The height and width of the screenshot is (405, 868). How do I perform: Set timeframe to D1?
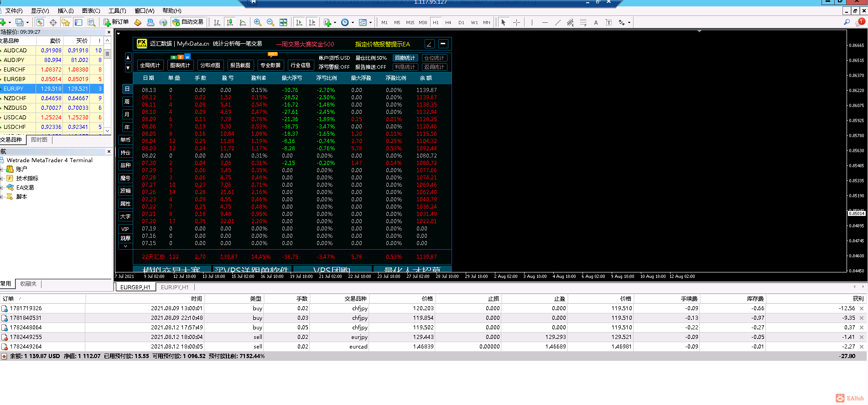coord(461,22)
